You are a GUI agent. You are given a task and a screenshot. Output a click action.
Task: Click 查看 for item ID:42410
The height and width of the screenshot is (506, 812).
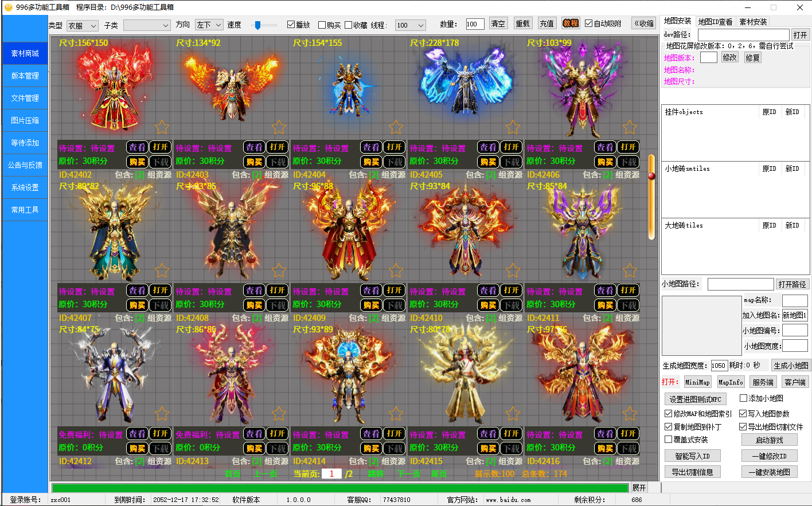point(489,291)
